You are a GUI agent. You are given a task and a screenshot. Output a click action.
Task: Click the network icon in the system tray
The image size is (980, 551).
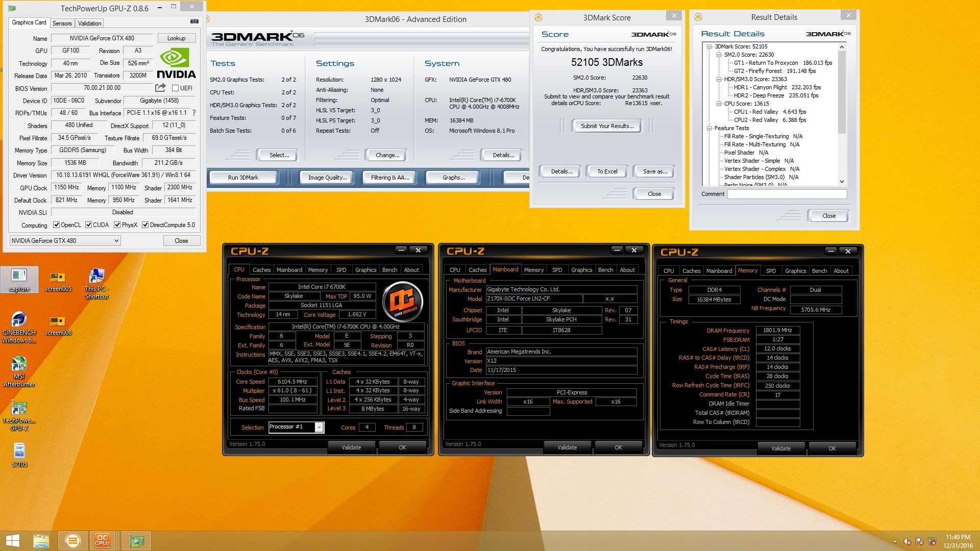point(932,541)
